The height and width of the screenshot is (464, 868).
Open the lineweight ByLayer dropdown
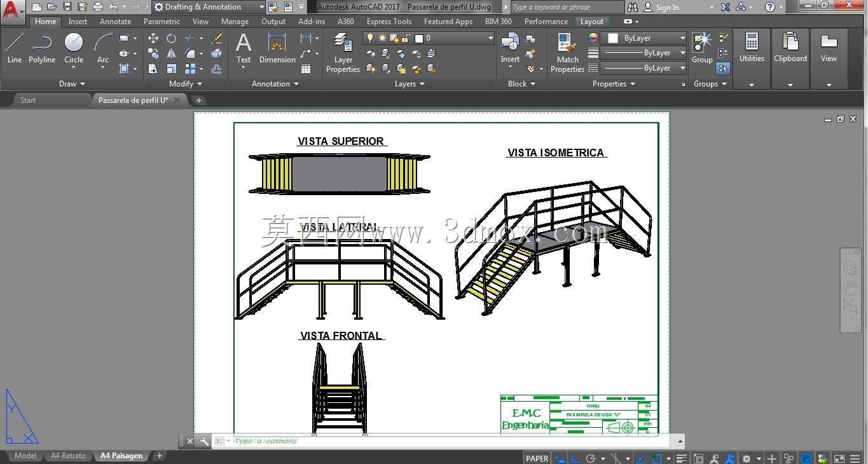click(x=644, y=53)
